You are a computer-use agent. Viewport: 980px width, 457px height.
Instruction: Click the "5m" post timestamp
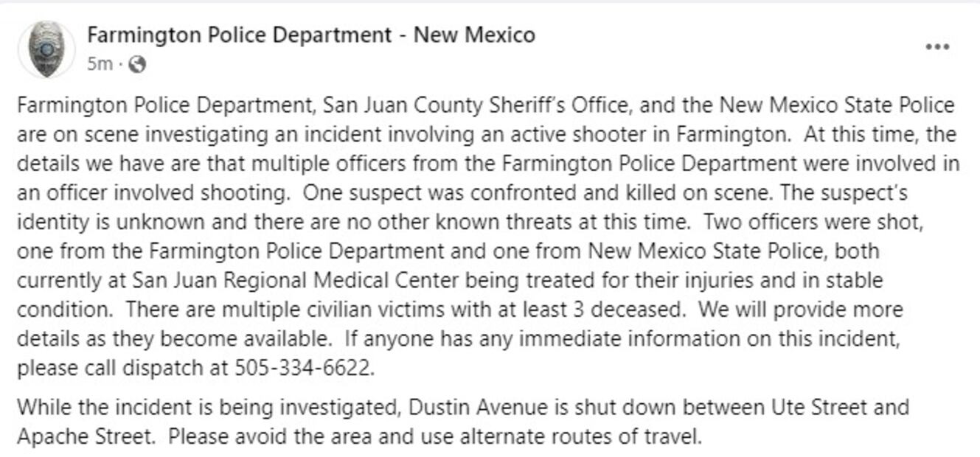(99, 64)
